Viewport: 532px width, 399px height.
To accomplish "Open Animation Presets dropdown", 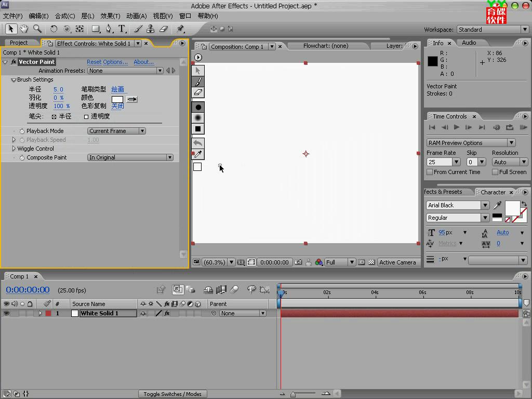I will tap(125, 71).
